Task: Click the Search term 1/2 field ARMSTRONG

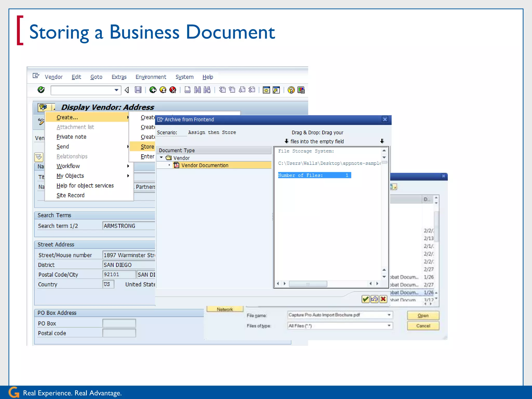Action: click(129, 226)
